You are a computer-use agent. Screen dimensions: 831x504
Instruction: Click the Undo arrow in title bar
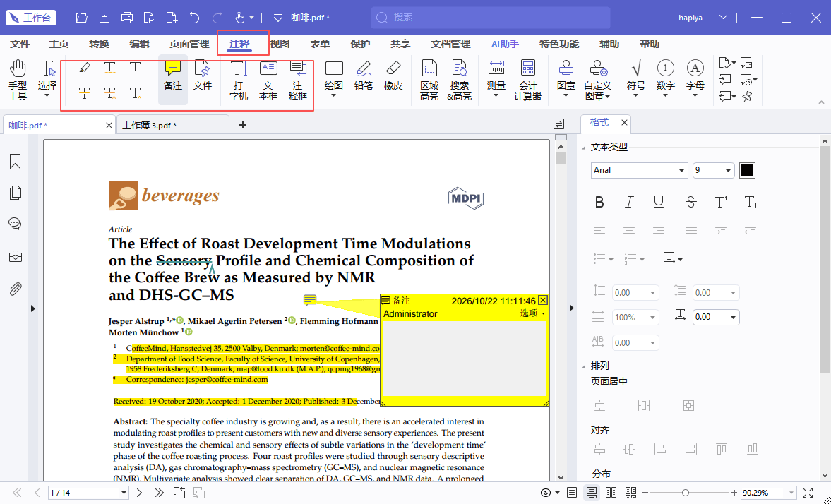click(x=194, y=18)
